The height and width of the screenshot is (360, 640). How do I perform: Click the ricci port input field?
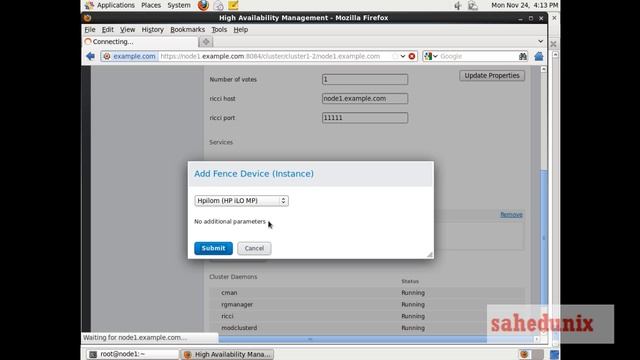(x=364, y=118)
